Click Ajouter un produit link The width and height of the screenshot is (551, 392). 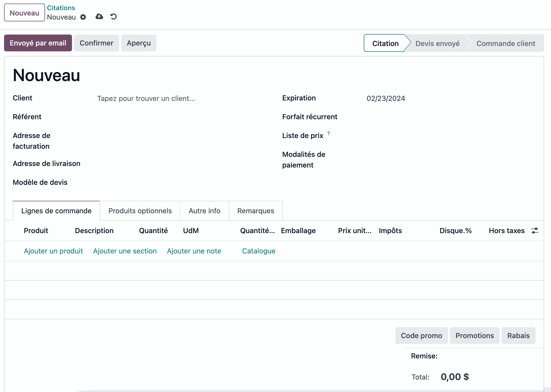(x=53, y=251)
